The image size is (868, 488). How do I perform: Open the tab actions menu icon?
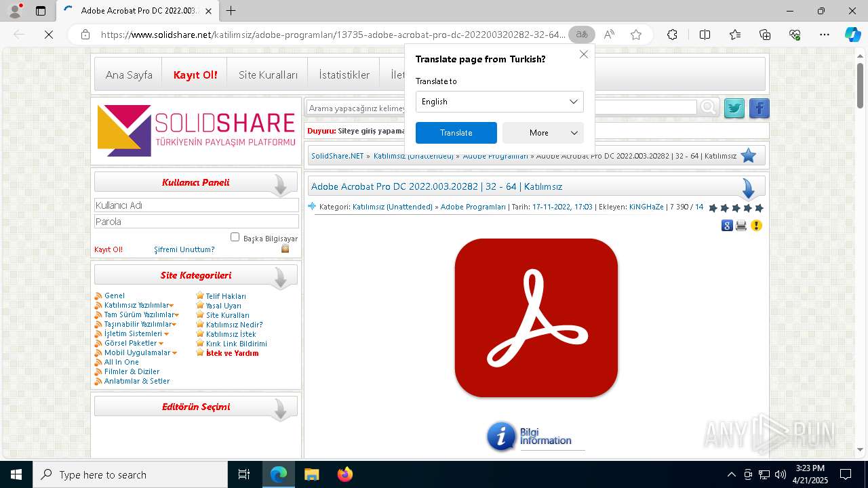tap(41, 11)
